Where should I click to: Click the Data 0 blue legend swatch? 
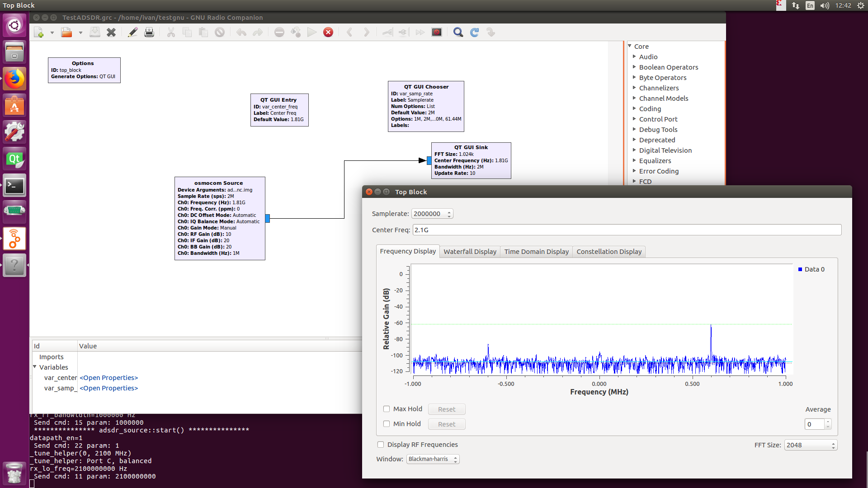tap(800, 269)
